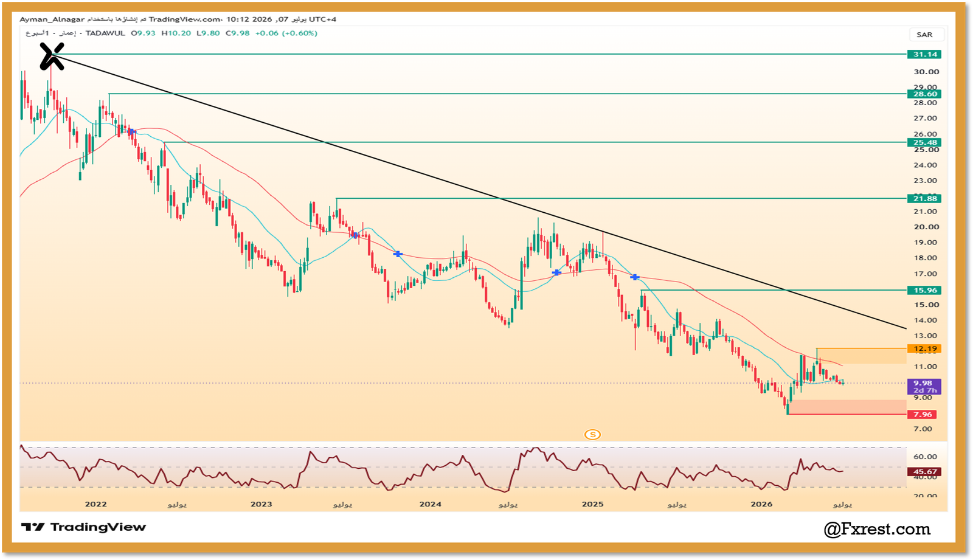The width and height of the screenshot is (973, 560).
Task: Select blue cross marker below the 15.96 line start
Action: coord(634,277)
